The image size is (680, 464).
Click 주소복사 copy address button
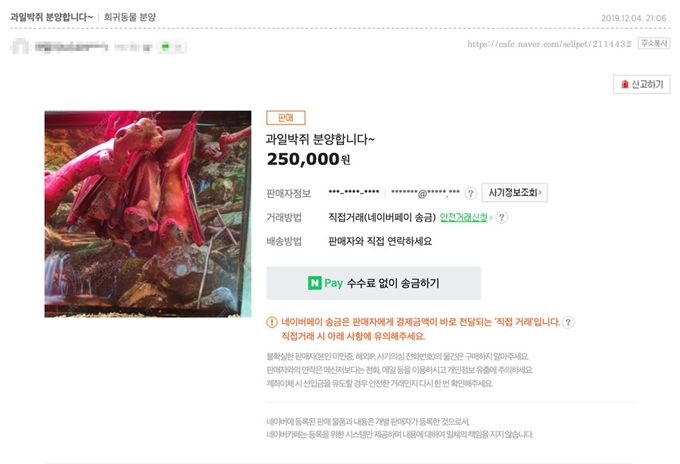click(654, 43)
